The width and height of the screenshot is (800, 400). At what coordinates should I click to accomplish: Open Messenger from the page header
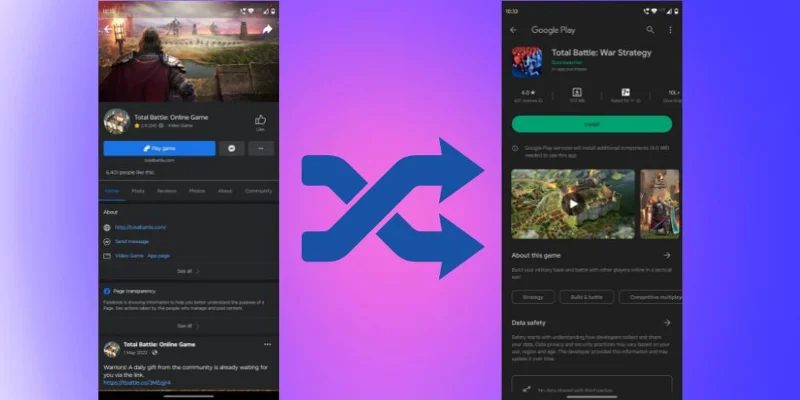pos(232,148)
